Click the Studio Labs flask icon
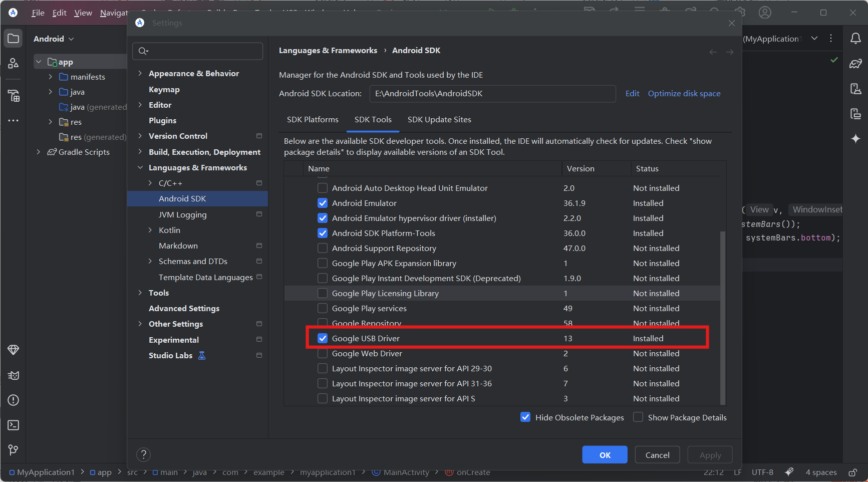Viewport: 868px width, 482px height. click(202, 355)
